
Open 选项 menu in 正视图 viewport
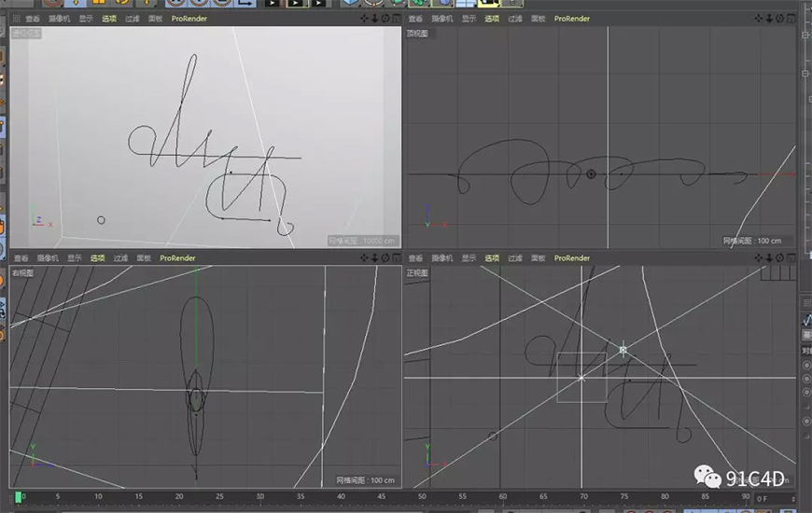click(492, 257)
